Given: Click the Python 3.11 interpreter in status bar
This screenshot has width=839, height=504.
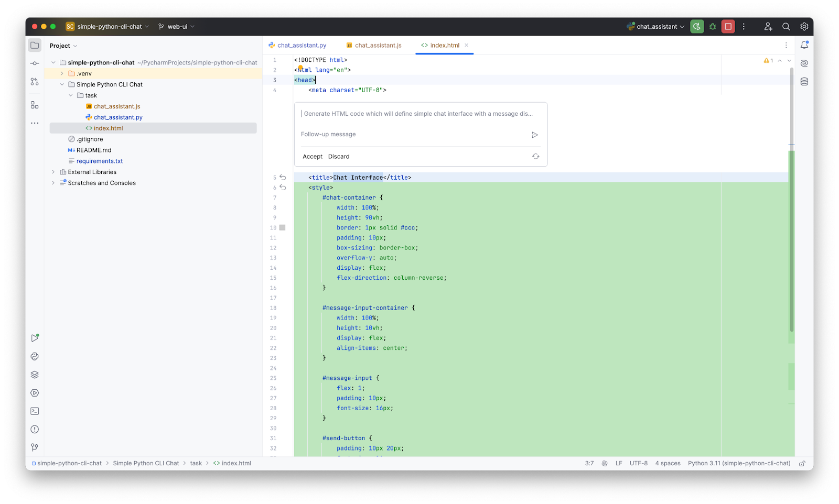Looking at the screenshot, I should coord(739,464).
